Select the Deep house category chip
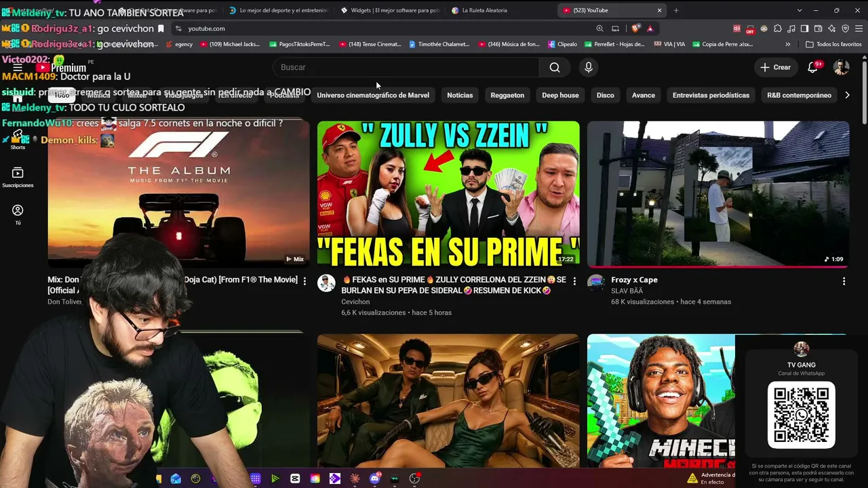 [560, 95]
